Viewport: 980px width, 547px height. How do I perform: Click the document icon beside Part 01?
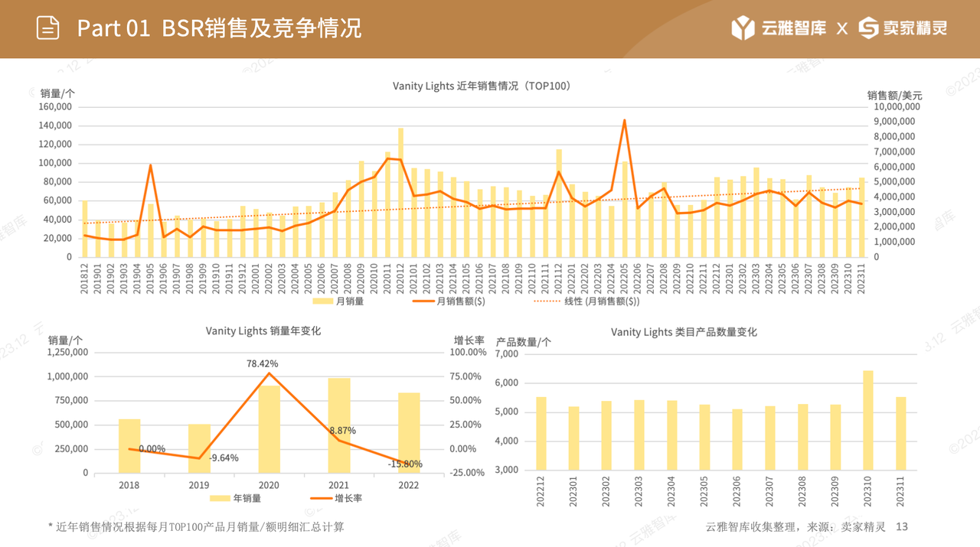tap(48, 28)
